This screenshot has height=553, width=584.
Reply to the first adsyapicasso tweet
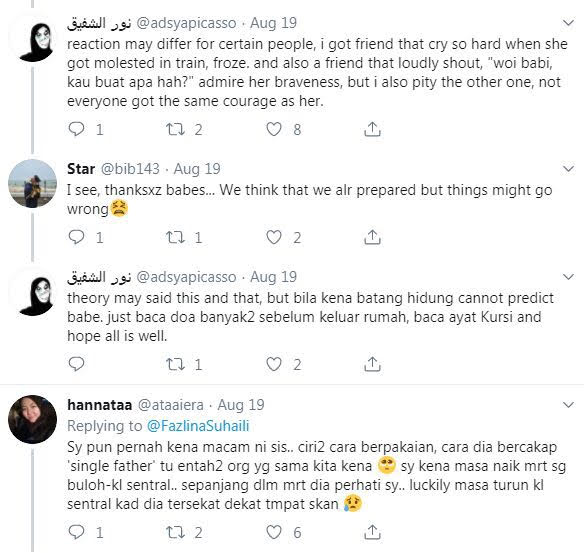pyautogui.click(x=77, y=129)
